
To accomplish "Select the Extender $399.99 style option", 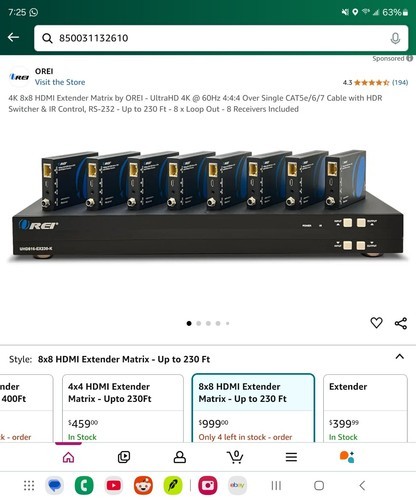I will 365,409.
